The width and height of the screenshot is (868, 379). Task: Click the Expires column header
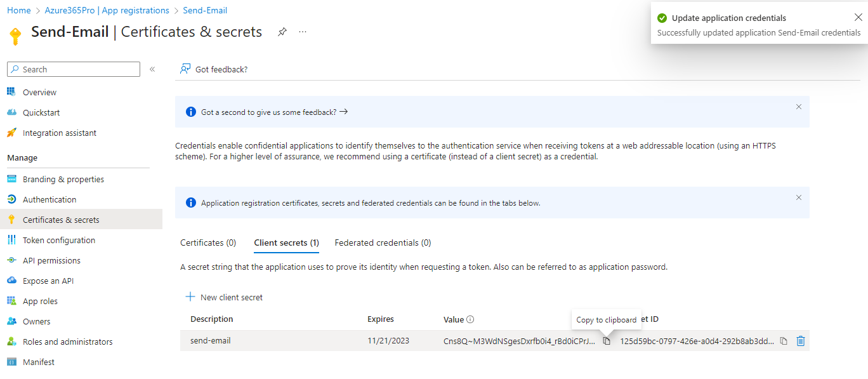point(381,319)
